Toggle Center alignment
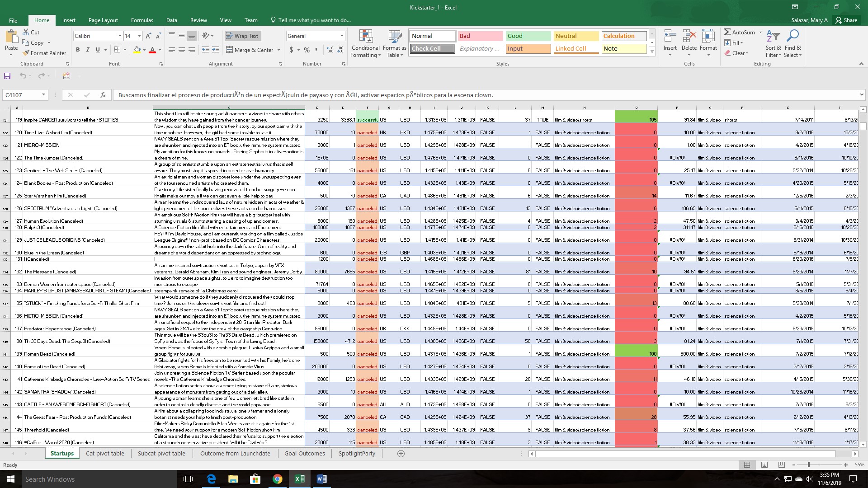The height and width of the screenshot is (488, 868). [181, 50]
